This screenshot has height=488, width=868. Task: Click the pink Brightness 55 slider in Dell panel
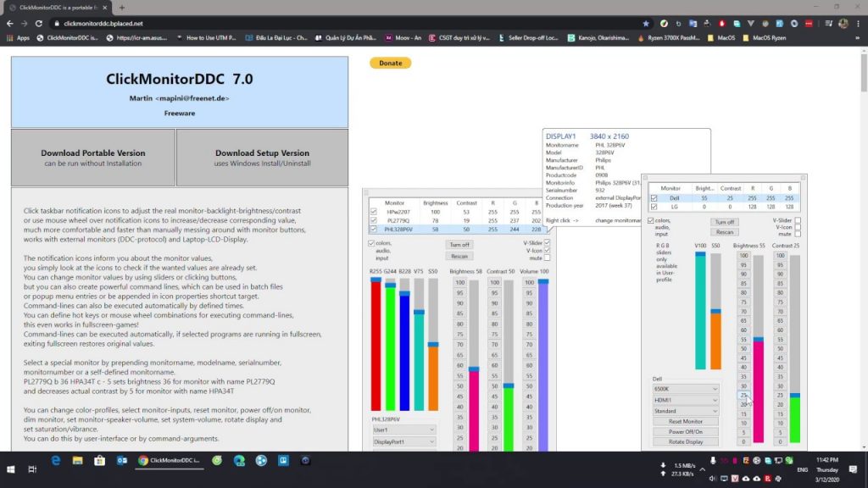[759, 348]
